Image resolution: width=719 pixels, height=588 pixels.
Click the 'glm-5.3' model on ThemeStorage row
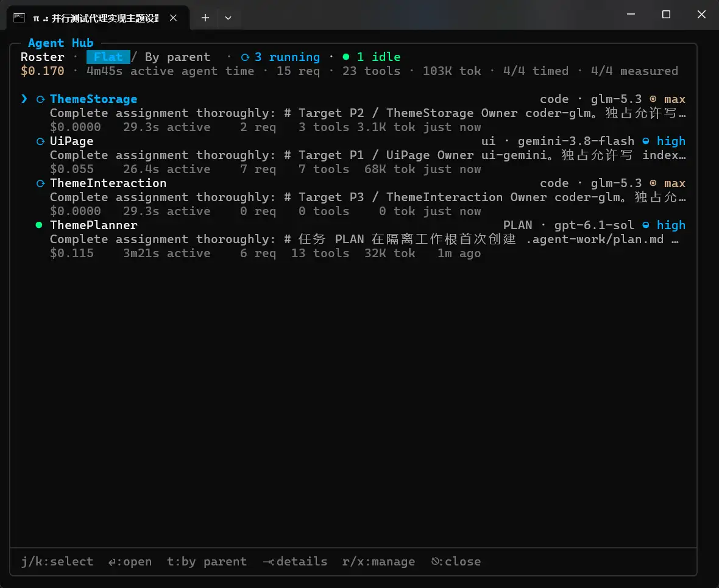(616, 99)
